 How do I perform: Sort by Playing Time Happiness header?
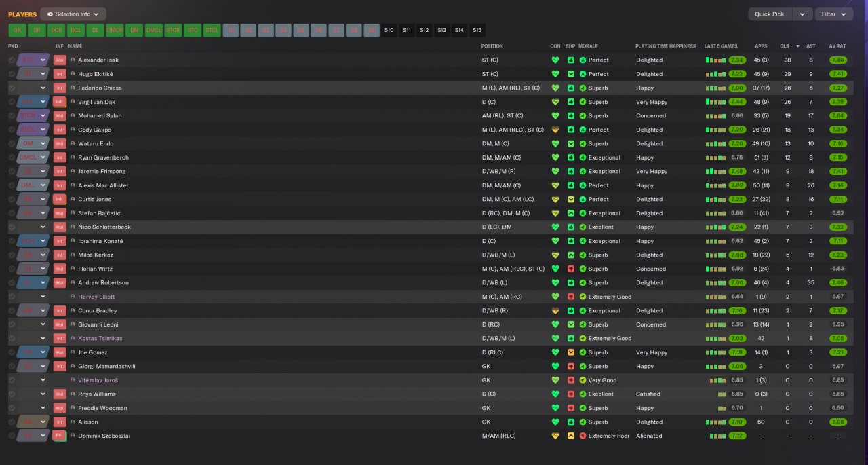tap(665, 46)
